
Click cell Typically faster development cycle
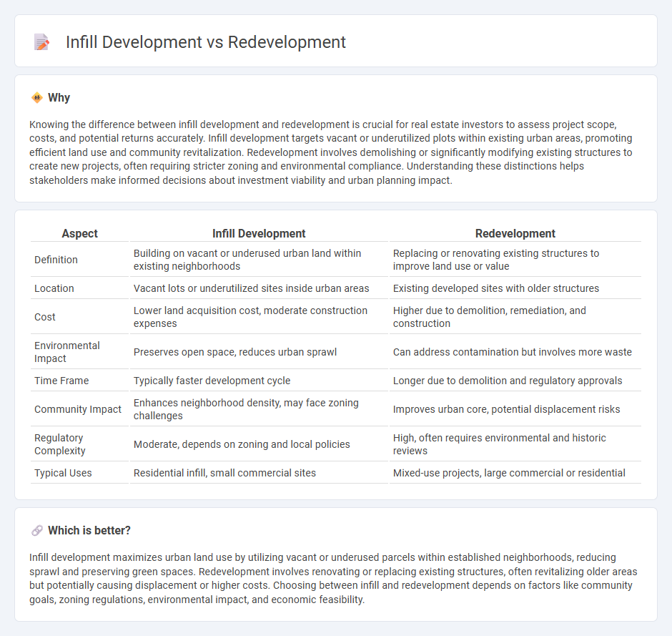259,381
